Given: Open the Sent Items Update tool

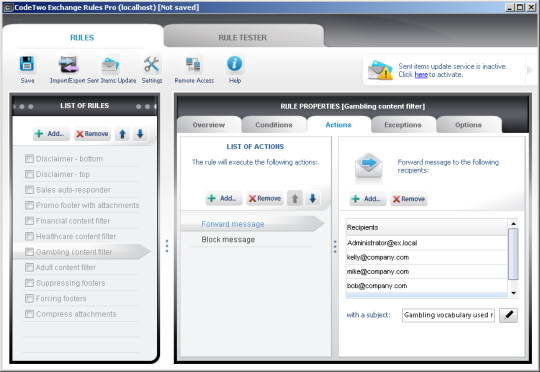Looking at the screenshot, I should (110, 65).
